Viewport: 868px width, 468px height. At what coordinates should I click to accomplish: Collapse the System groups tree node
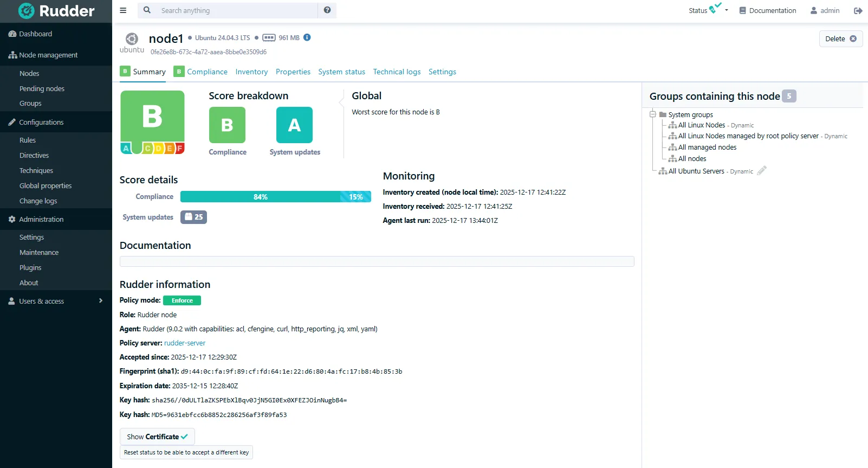(x=653, y=114)
